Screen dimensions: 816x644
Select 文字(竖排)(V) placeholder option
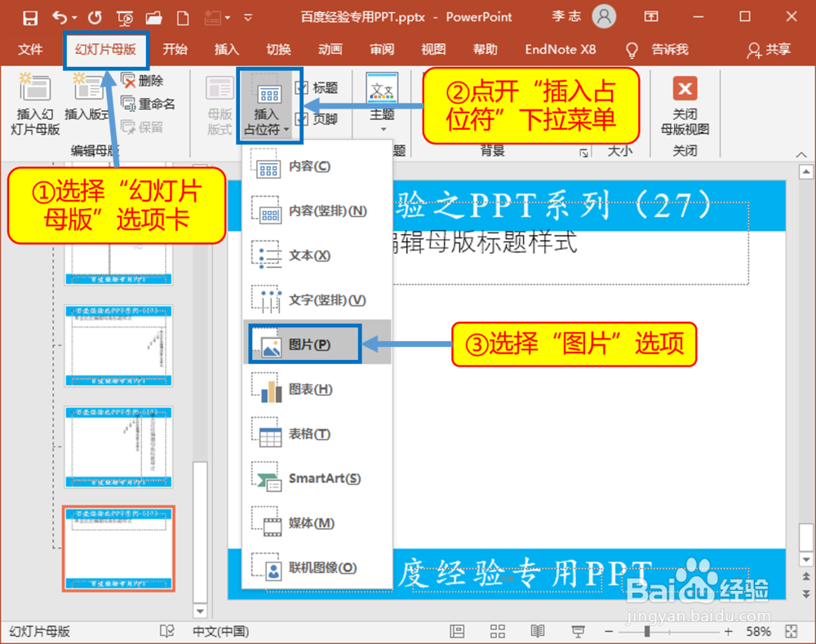pyautogui.click(x=317, y=300)
